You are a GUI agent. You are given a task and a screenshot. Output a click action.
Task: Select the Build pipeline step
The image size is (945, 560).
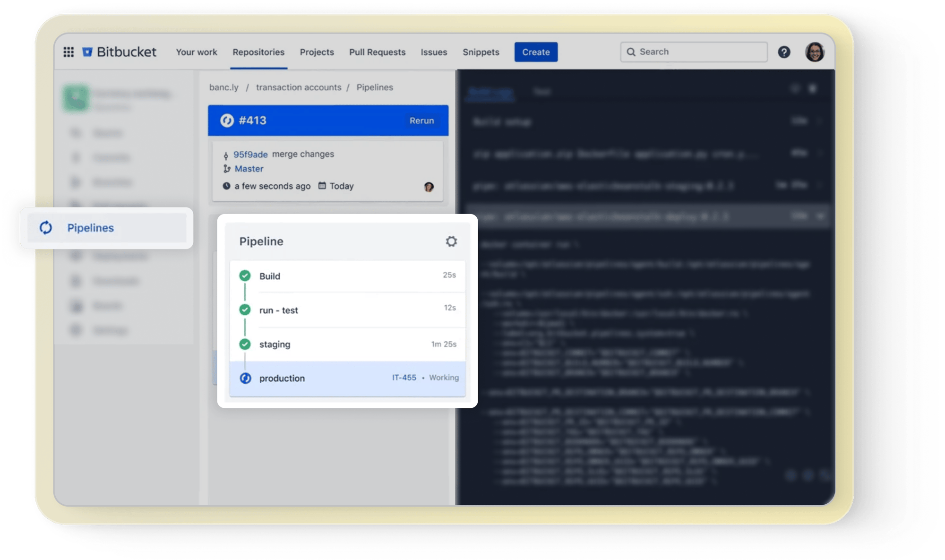click(347, 276)
